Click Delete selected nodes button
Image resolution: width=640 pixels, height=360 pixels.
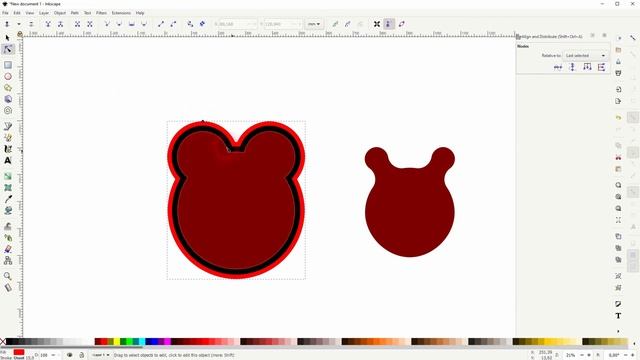31,24
